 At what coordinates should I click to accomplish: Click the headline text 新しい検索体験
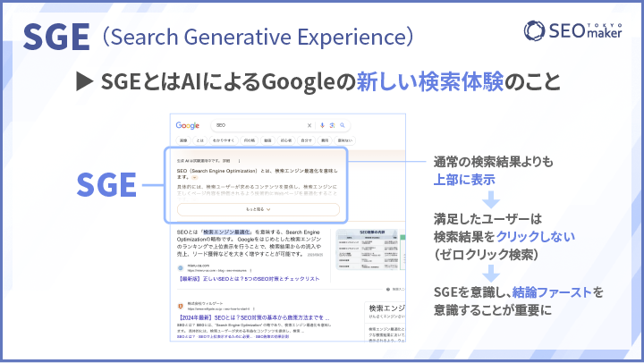pos(430,81)
